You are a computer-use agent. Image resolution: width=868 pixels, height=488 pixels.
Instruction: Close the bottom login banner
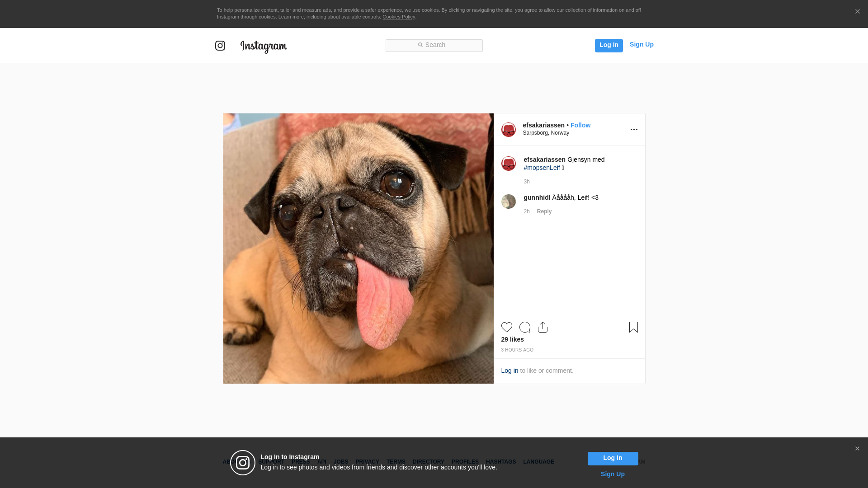pyautogui.click(x=857, y=449)
